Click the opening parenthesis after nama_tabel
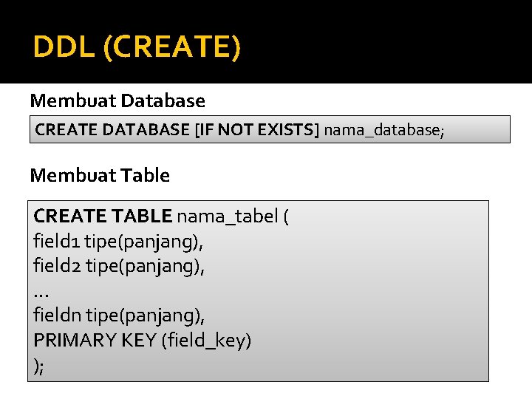 pyautogui.click(x=286, y=216)
